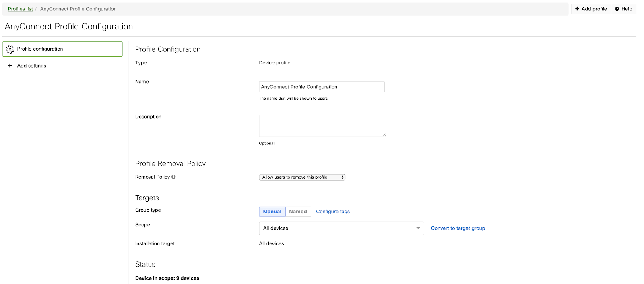Screen dimensions: 644x284
Task: Select Profile configuration in the sidebar
Action: click(62, 49)
